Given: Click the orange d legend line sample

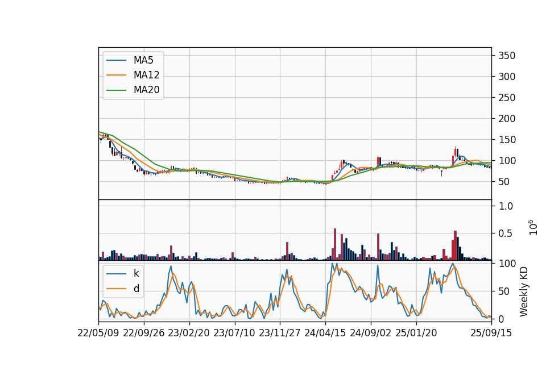Looking at the screenshot, I should point(116,289).
